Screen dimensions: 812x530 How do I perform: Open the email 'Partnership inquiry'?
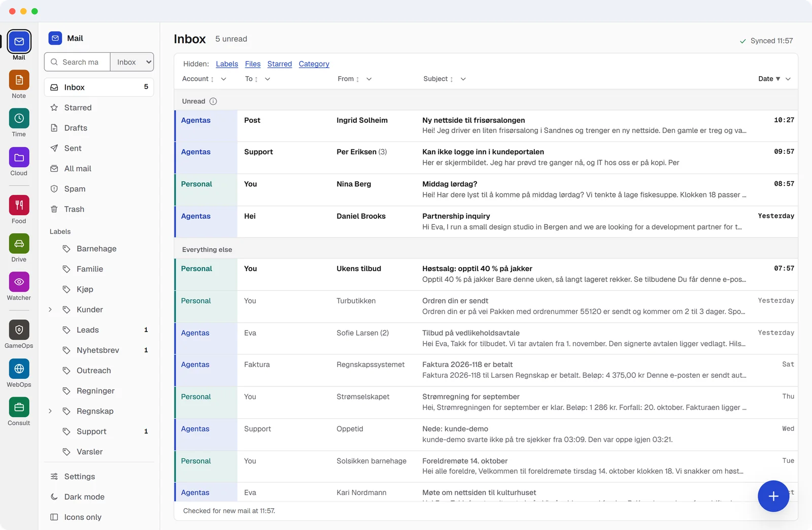[x=486, y=221]
